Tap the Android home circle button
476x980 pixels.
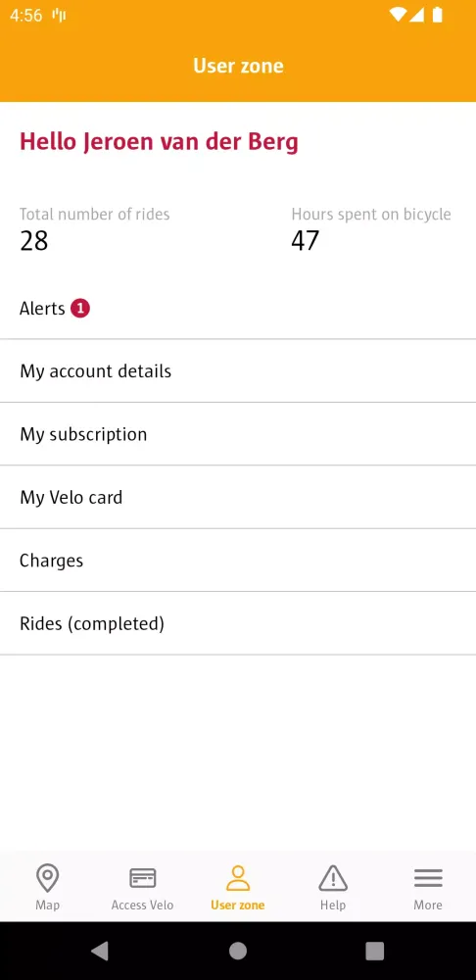click(x=237, y=951)
